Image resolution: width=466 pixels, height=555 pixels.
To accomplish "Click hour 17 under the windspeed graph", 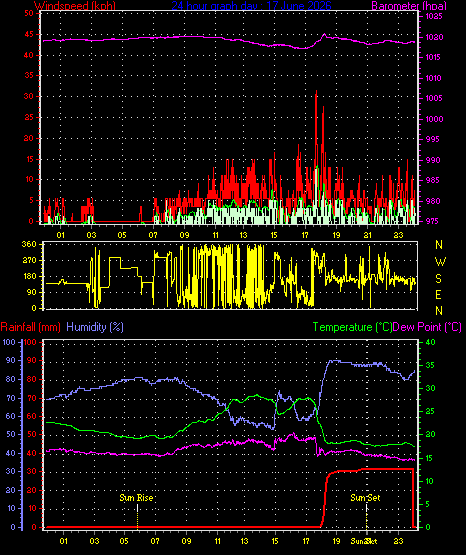I will 305,235.
